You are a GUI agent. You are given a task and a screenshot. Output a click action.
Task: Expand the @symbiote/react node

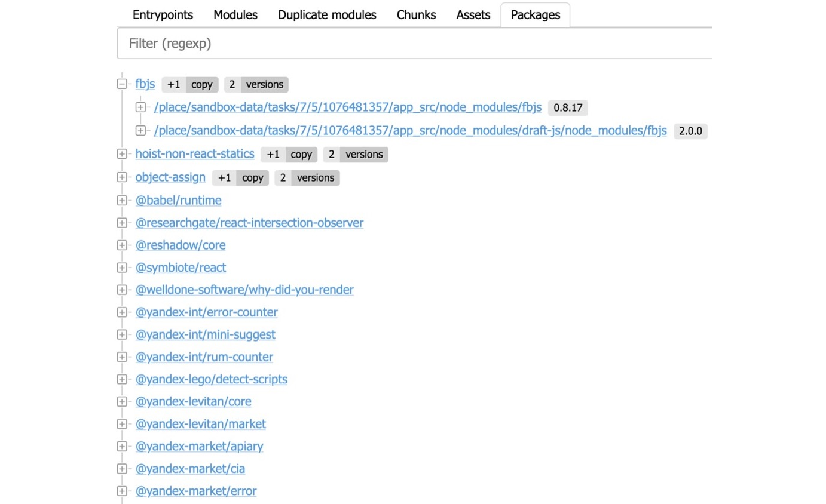123,268
